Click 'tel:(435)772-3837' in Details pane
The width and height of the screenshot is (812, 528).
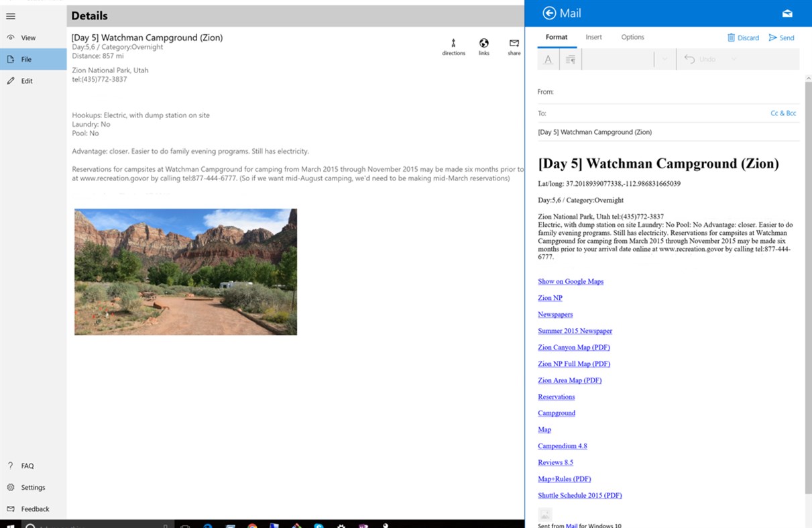[x=99, y=79]
